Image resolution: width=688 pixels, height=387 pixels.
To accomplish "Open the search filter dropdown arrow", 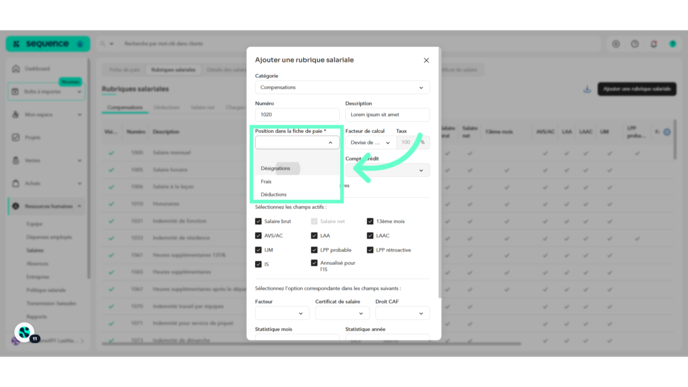I will tap(111, 44).
